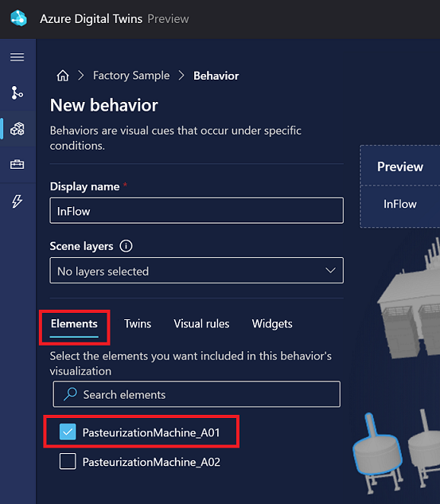Go to home via breadcrumb house icon
The image size is (440, 504).
[x=63, y=76]
